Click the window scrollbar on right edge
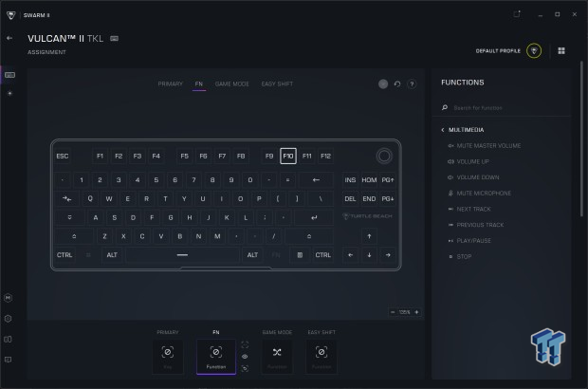Viewport: 588px width, 389px height. click(581, 139)
